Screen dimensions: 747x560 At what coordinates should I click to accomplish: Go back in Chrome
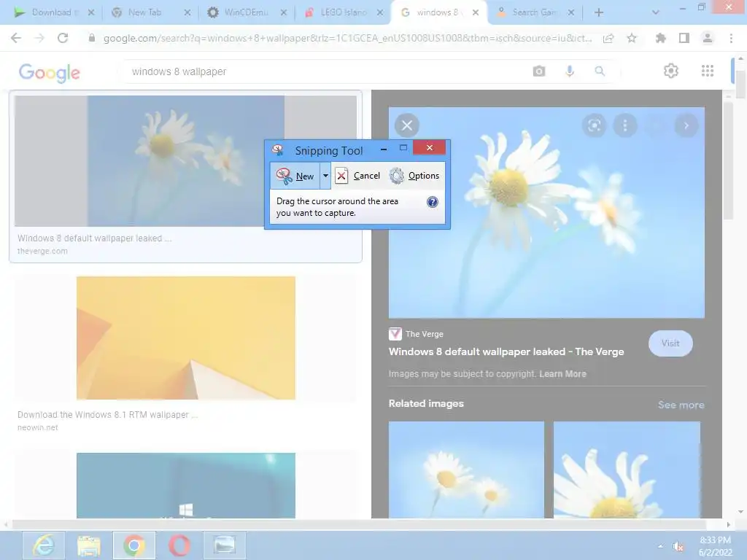click(16, 38)
